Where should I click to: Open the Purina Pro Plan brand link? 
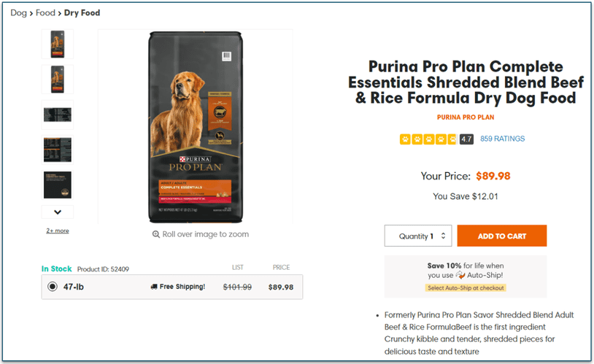point(466,117)
